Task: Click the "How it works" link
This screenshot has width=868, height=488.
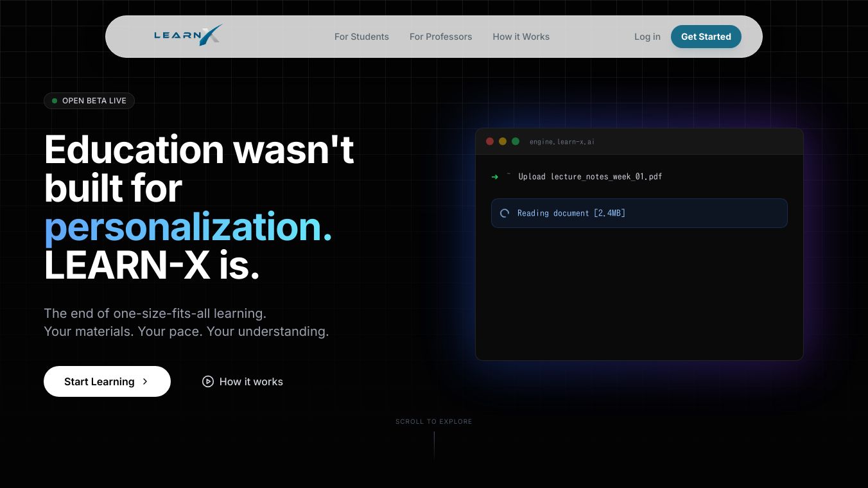Action: (x=251, y=381)
